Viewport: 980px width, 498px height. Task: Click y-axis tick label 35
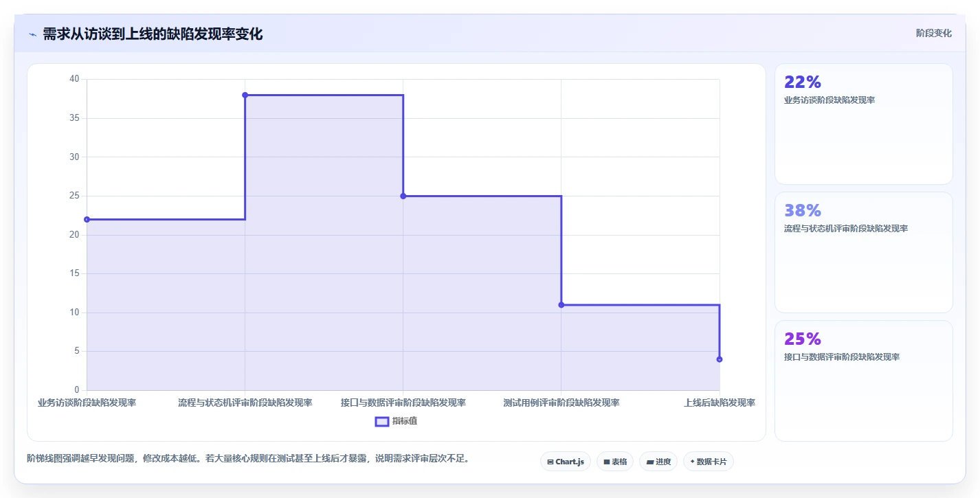pyautogui.click(x=74, y=118)
